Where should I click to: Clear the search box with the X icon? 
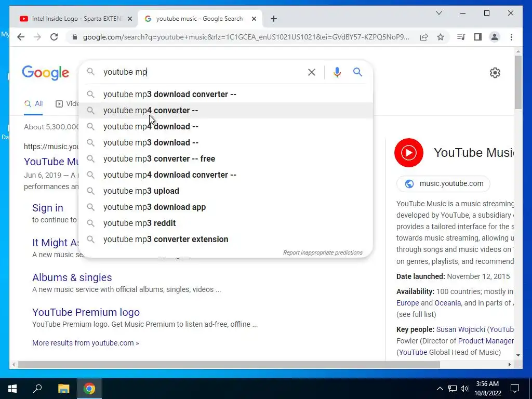coord(312,72)
